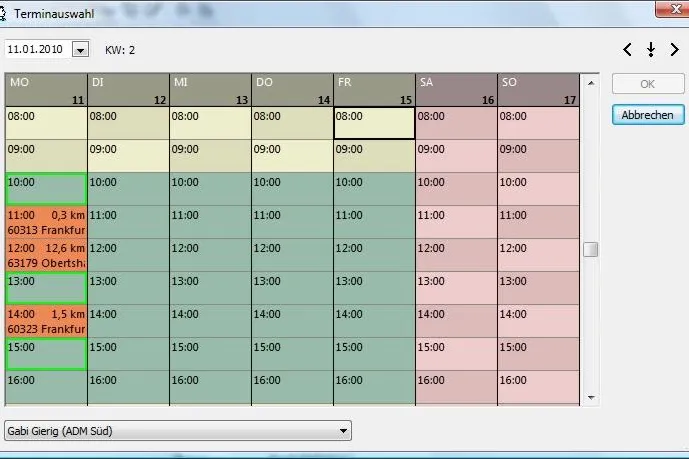
Task: Open the date picker dropdown arrow
Action: [80, 50]
